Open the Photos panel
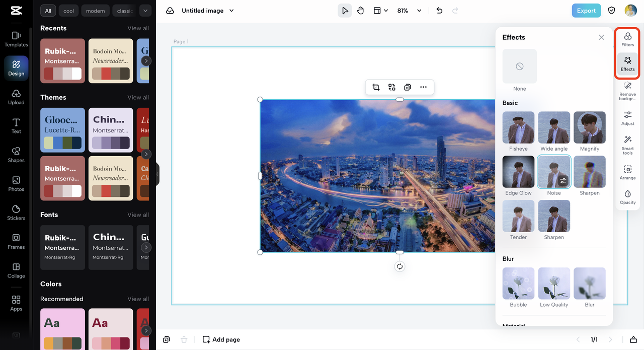 coord(16,184)
